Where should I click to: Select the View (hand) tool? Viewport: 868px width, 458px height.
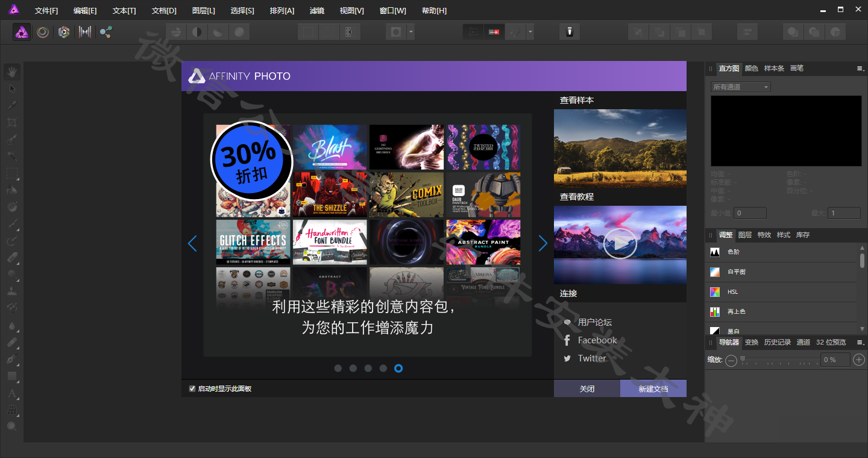[x=12, y=72]
